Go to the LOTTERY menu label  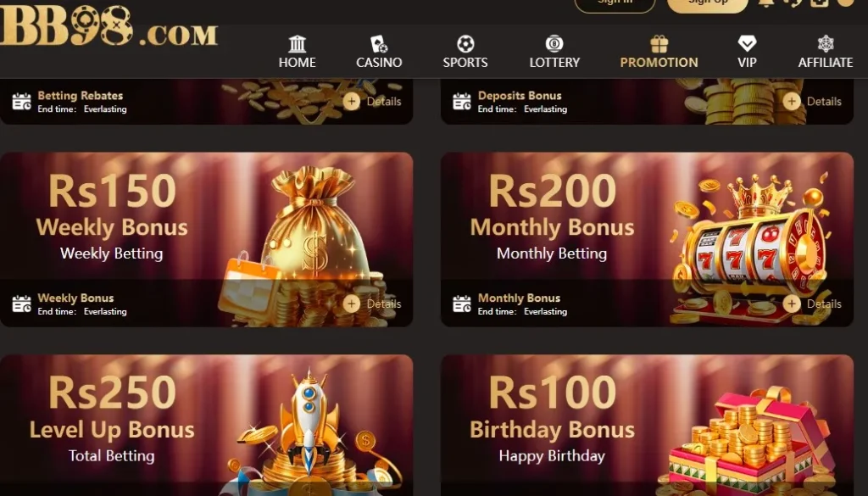pyautogui.click(x=554, y=63)
